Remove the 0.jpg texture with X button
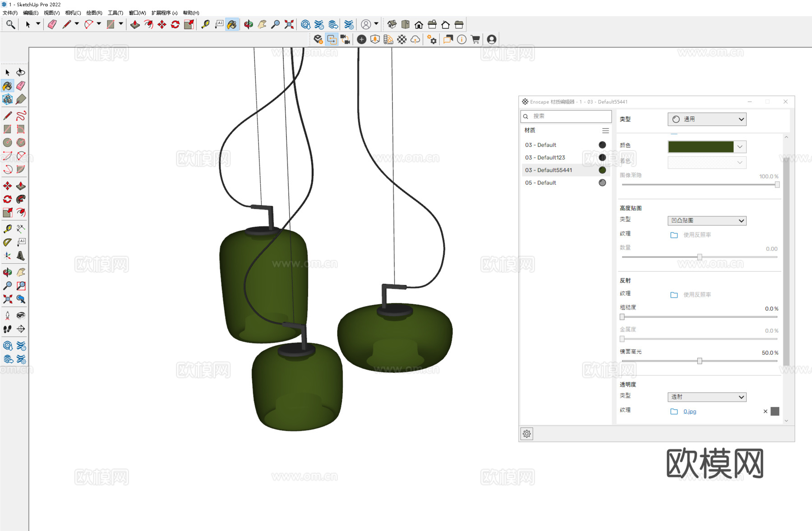 point(765,411)
